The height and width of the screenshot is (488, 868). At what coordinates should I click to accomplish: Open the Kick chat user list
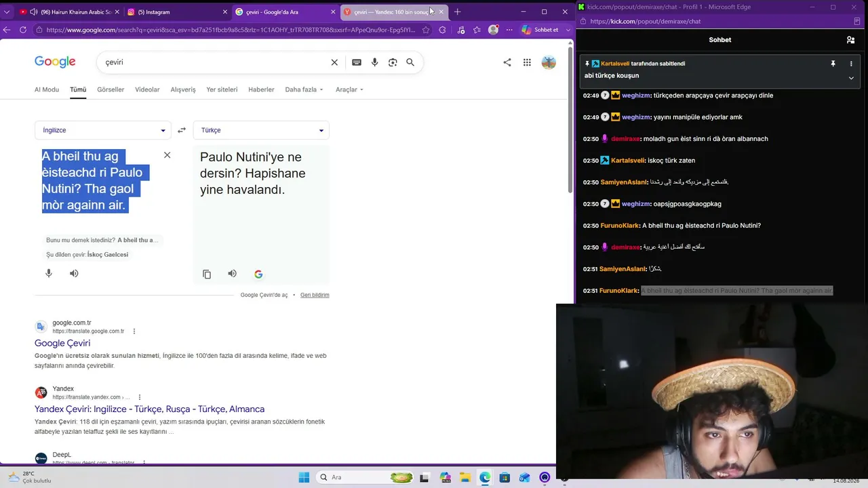[x=850, y=40]
